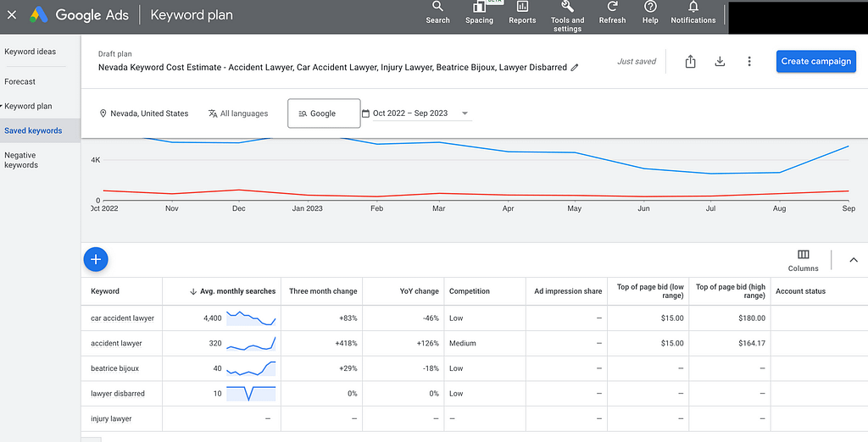Click the +418% three month change
This screenshot has height=442, width=868.
[x=346, y=343]
